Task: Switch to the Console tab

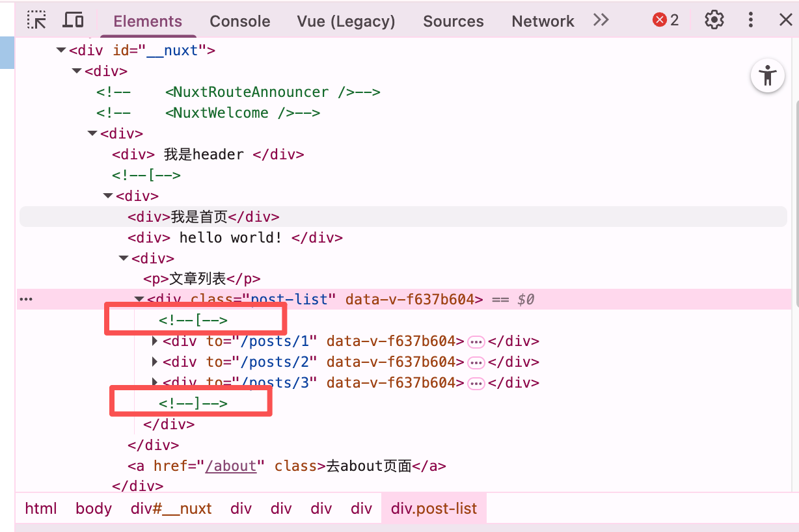Action: [x=239, y=21]
